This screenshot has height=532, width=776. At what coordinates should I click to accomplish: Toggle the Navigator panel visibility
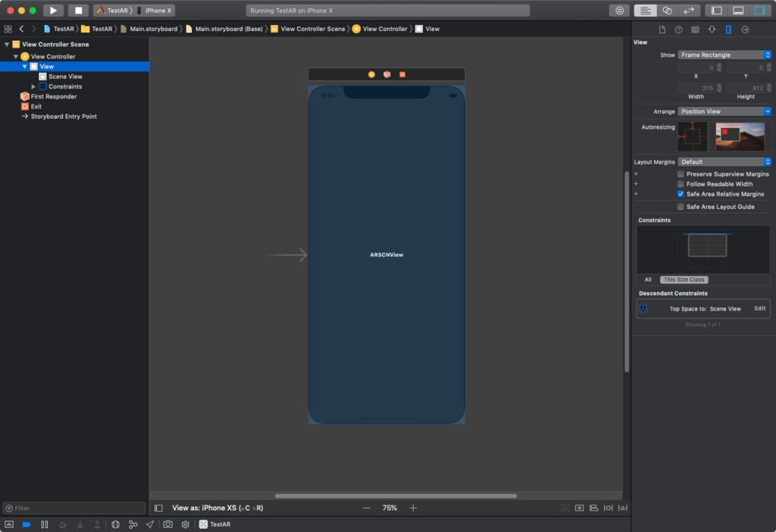coord(716,11)
